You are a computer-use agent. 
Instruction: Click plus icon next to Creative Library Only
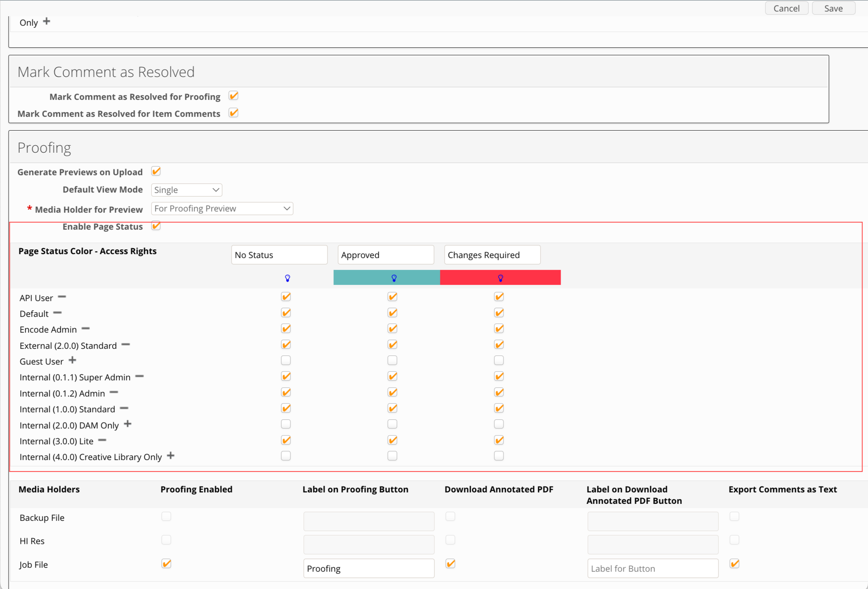click(x=170, y=456)
